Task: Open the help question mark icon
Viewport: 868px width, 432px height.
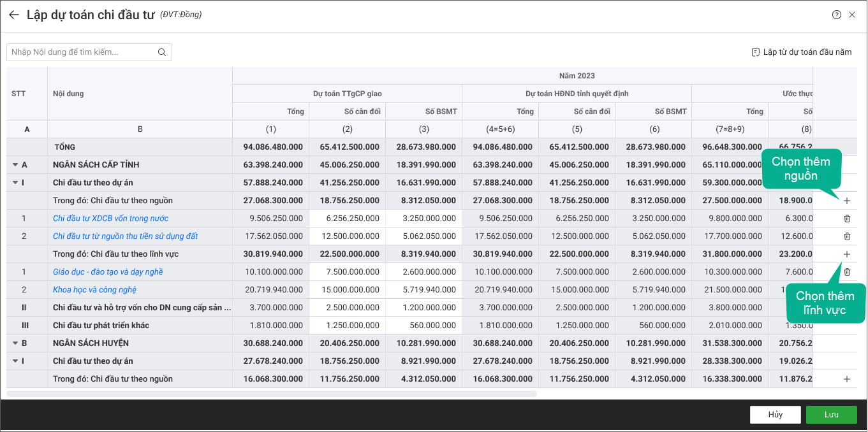Action: coord(837,15)
